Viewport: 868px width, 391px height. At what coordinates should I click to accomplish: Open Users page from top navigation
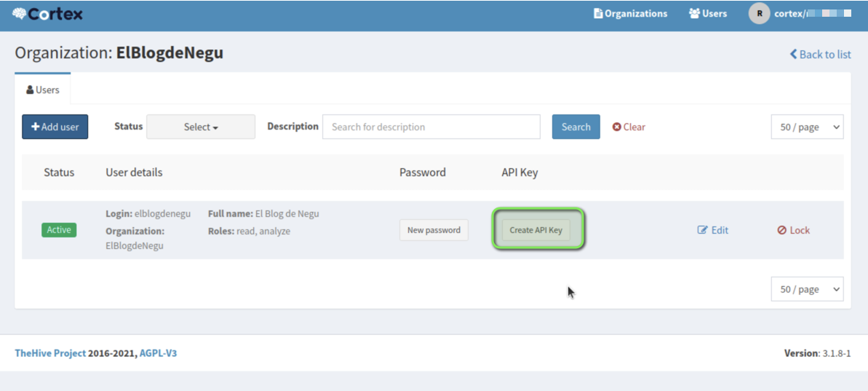click(x=707, y=14)
